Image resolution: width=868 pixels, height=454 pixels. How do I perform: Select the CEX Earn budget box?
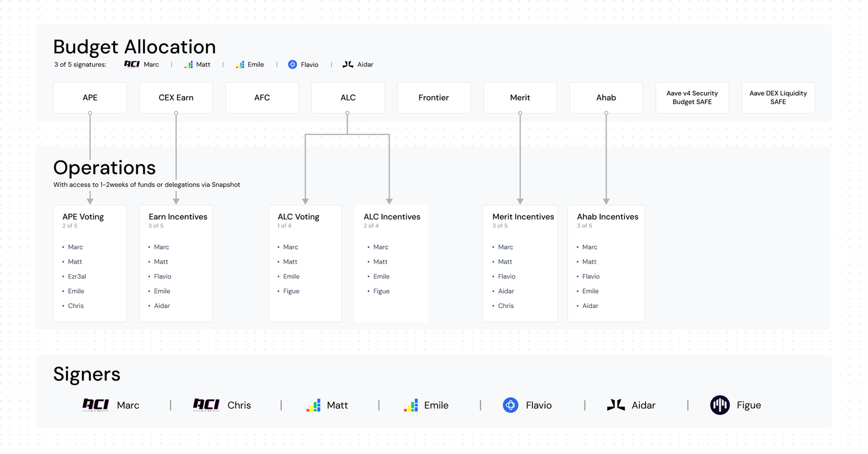coord(176,97)
